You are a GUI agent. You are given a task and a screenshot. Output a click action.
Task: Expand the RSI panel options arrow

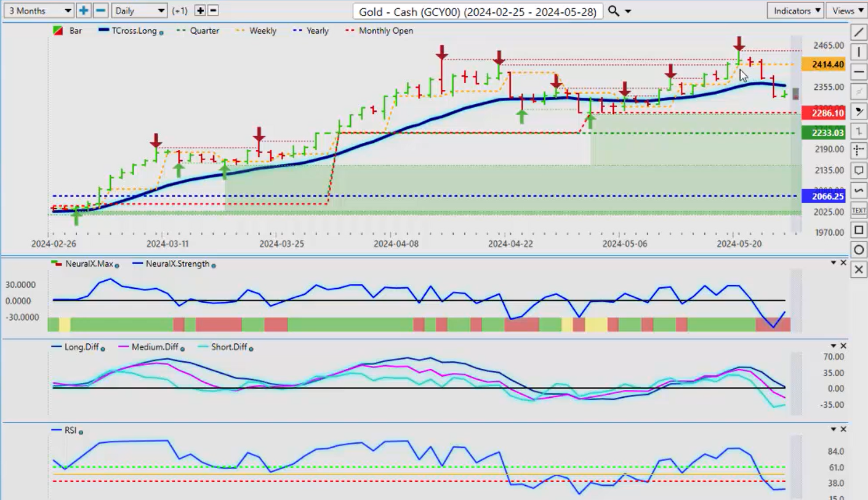pyautogui.click(x=834, y=429)
